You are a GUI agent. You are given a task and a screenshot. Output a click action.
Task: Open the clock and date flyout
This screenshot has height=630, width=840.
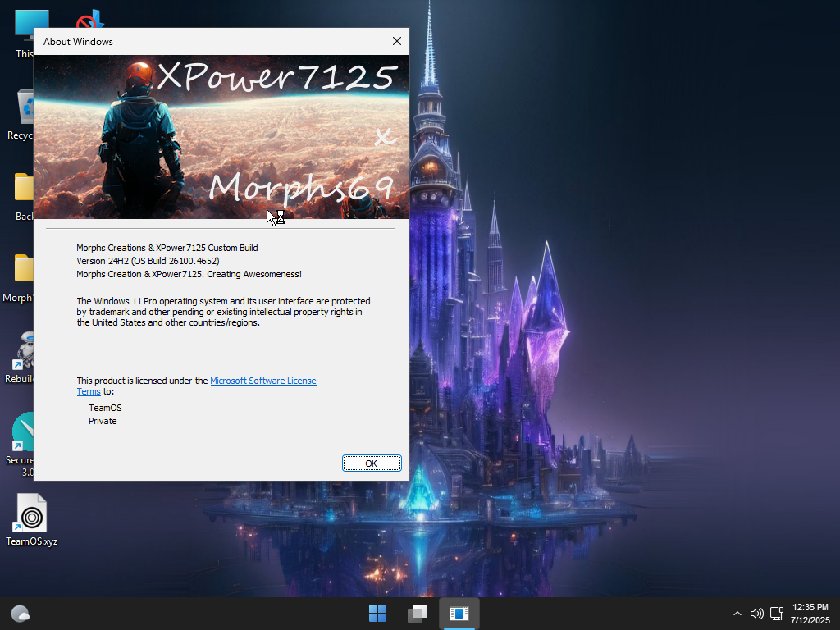(810, 614)
